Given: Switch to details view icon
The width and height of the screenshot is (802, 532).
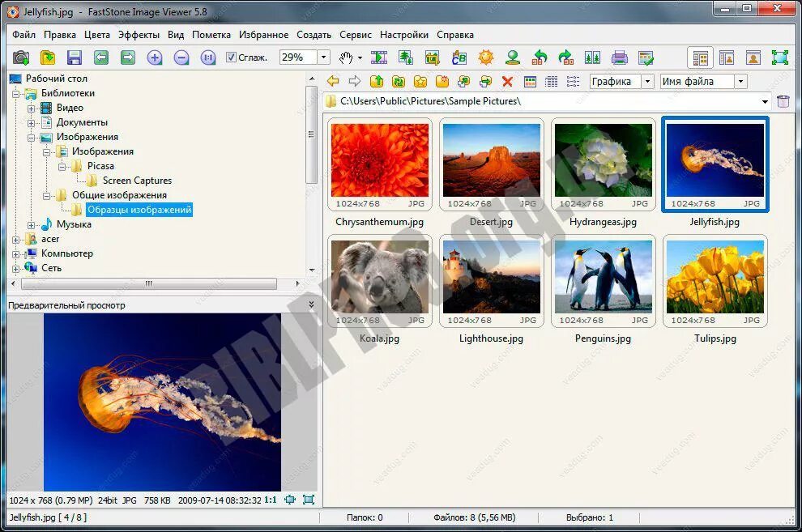Looking at the screenshot, I should point(552,81).
